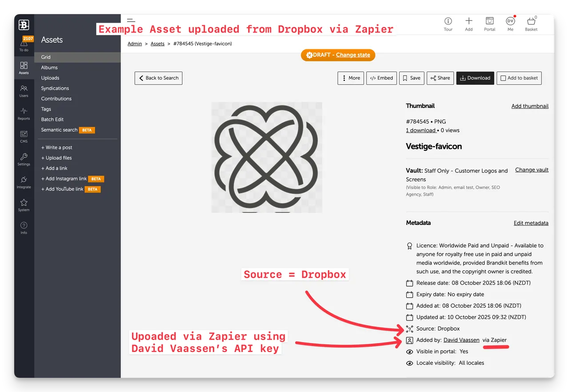Click Change state on the DRAFT badge
Viewport: 569px width, 392px height.
[353, 55]
